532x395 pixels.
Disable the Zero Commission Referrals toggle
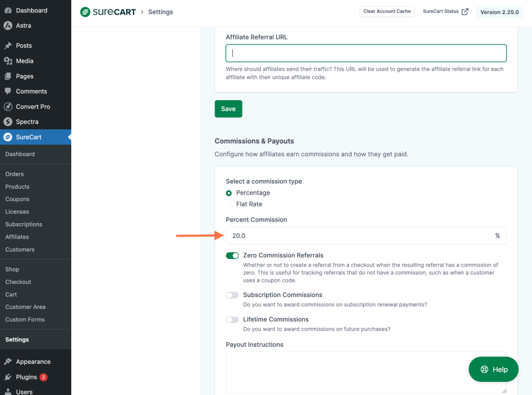pos(232,255)
